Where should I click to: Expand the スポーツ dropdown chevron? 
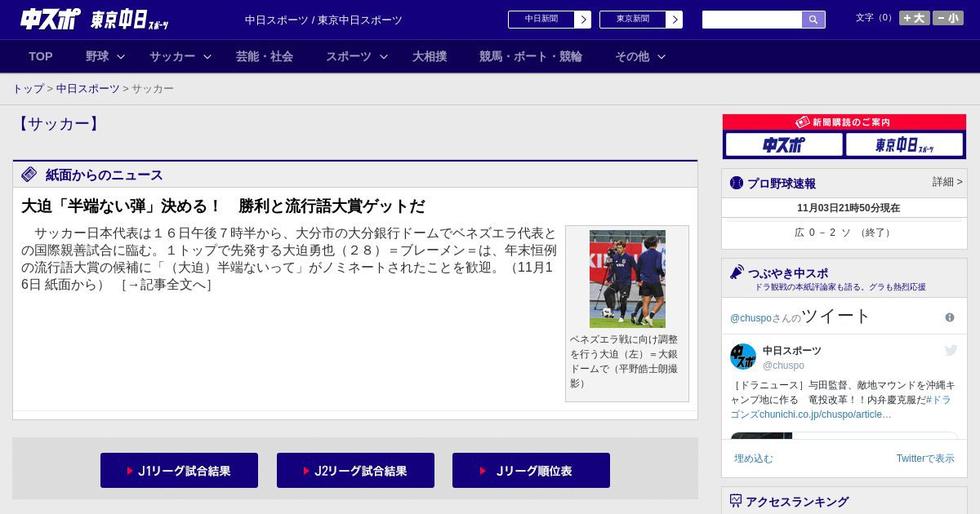[x=384, y=56]
